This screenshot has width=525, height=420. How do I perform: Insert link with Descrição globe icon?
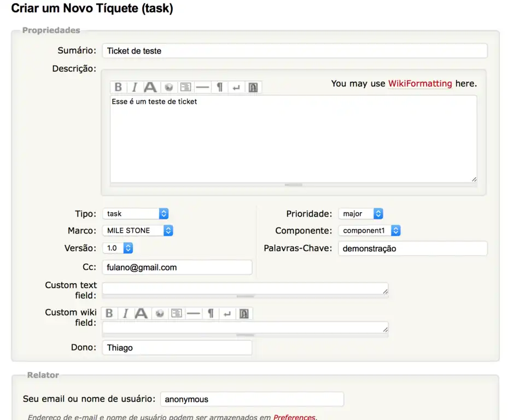click(169, 87)
